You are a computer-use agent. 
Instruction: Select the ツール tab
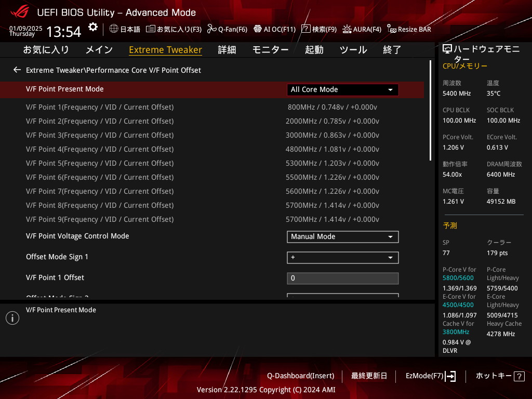pyautogui.click(x=353, y=50)
